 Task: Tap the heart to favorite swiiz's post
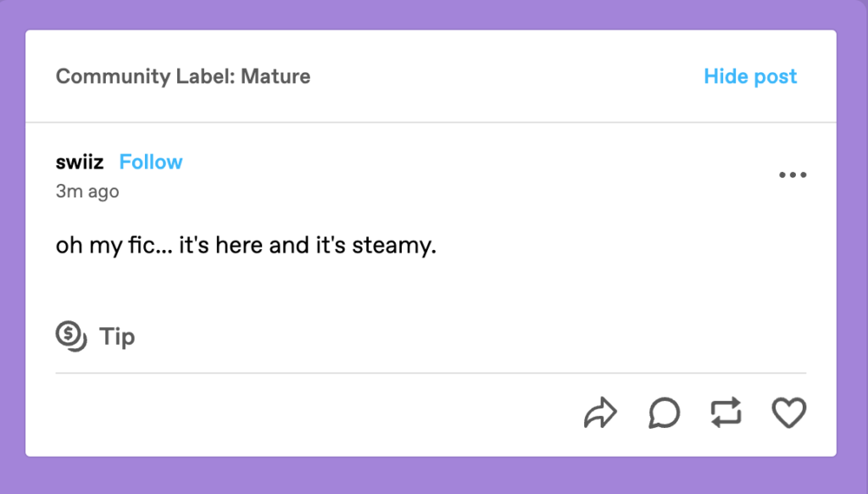[x=789, y=413]
